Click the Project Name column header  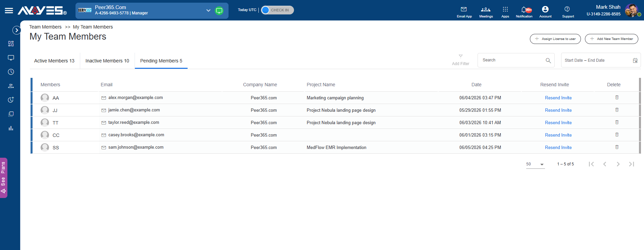coord(321,85)
